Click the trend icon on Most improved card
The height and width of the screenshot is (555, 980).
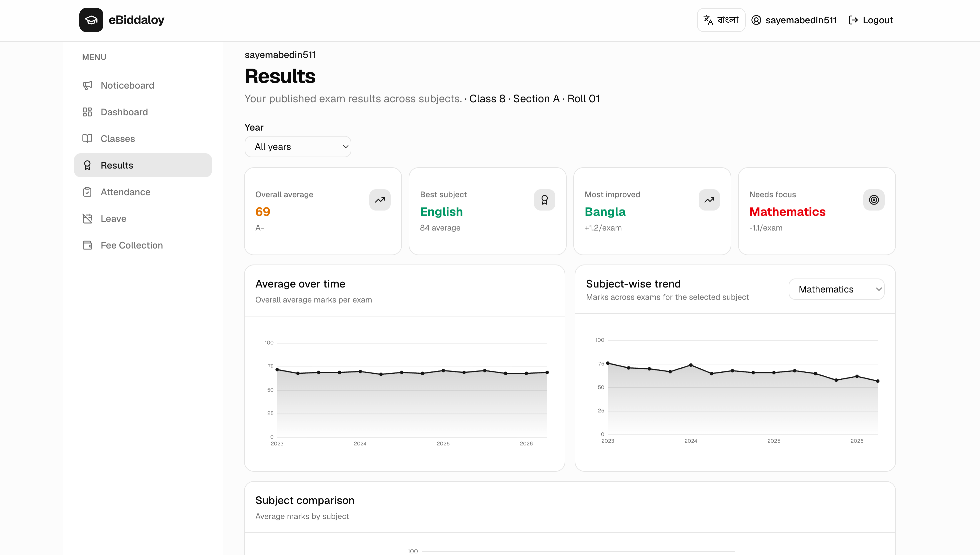click(709, 200)
